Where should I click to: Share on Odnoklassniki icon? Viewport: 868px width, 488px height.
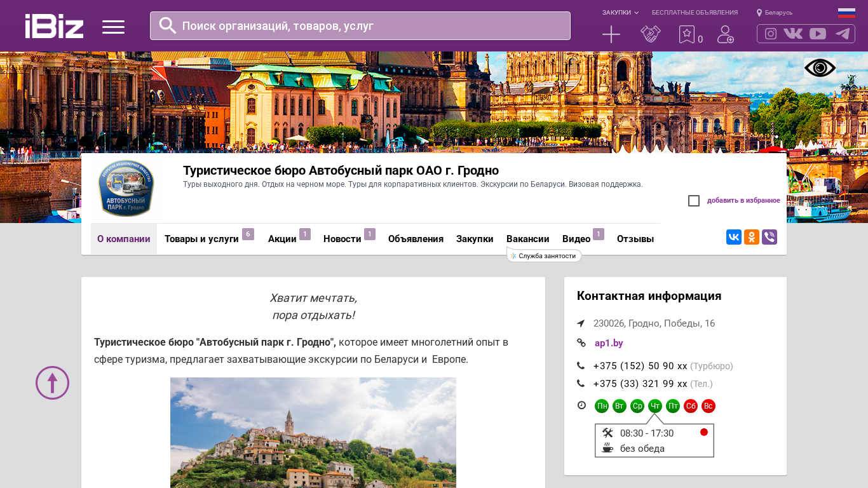(752, 237)
